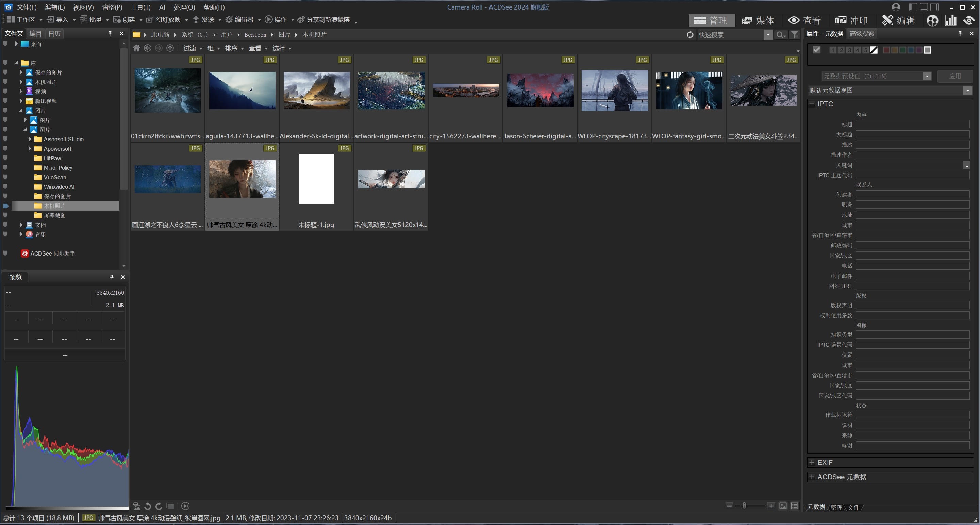Screen dimensions: 980x525
Task: Open the 工具(T) menu
Action: point(141,7)
